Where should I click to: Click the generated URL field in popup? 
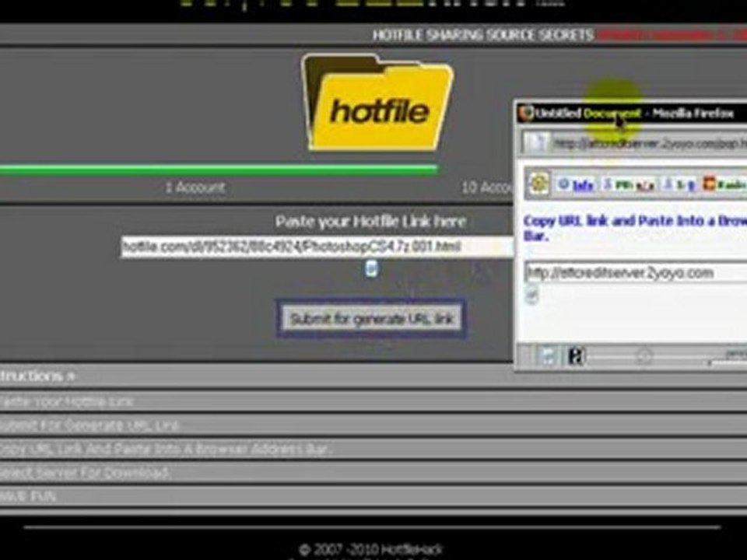(636, 273)
